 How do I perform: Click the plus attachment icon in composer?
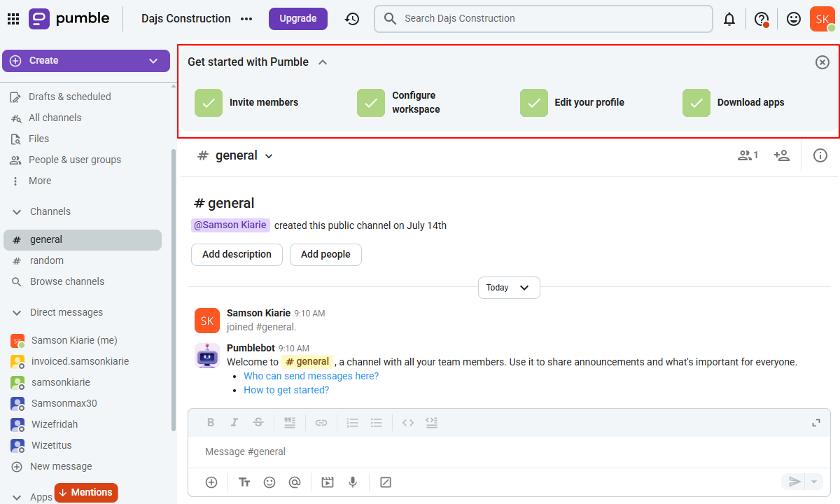[x=211, y=482]
